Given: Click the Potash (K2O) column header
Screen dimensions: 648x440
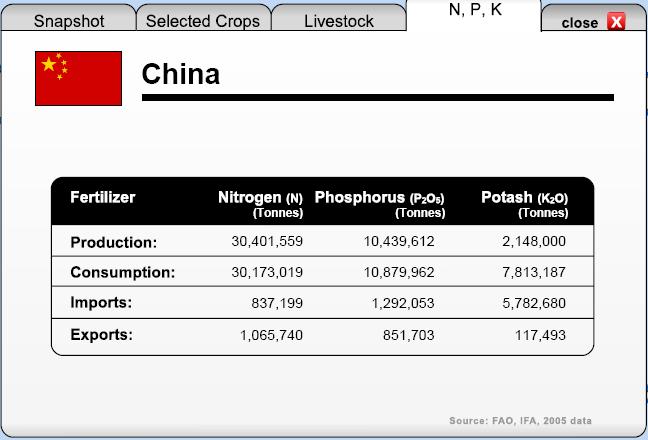Looking at the screenshot, I should [x=524, y=204].
